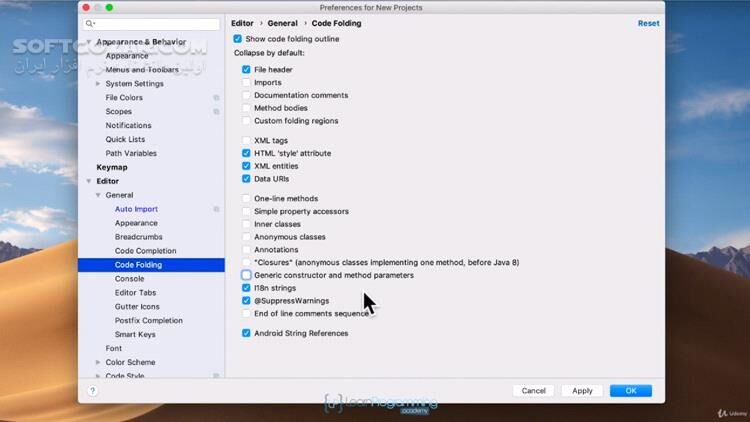Collapse the Appearance & Behavior section
Screen dimensions: 750x422
tap(89, 42)
